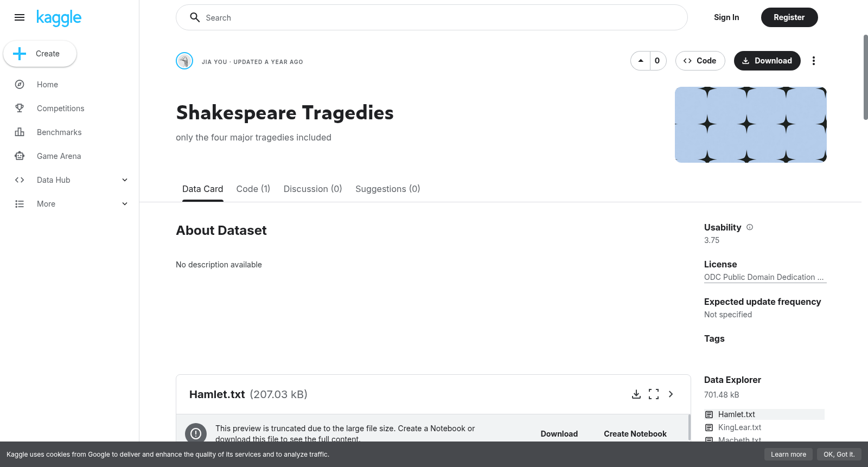Open the three-dot more options menu

tap(814, 61)
